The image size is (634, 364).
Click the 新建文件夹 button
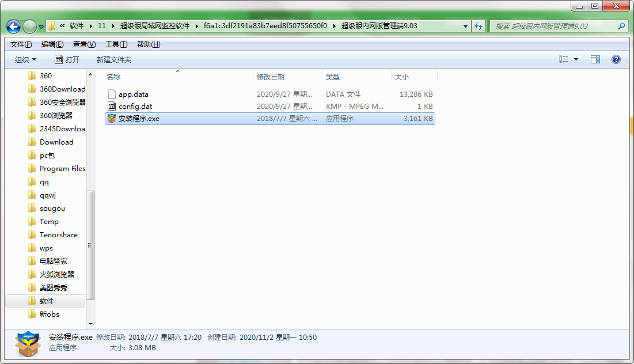click(x=113, y=59)
